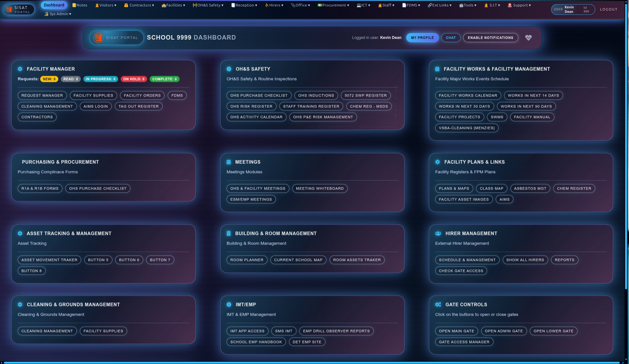Open the Tools dropdown
Image resolution: width=629 pixels, height=364 pixels.
tap(468, 5)
